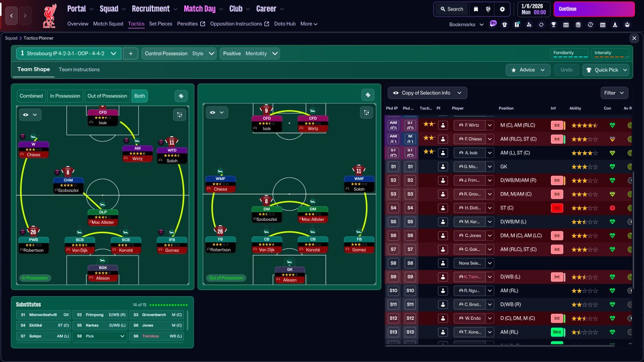
Task: Sort the squad table by Ability column
Action: (575, 108)
